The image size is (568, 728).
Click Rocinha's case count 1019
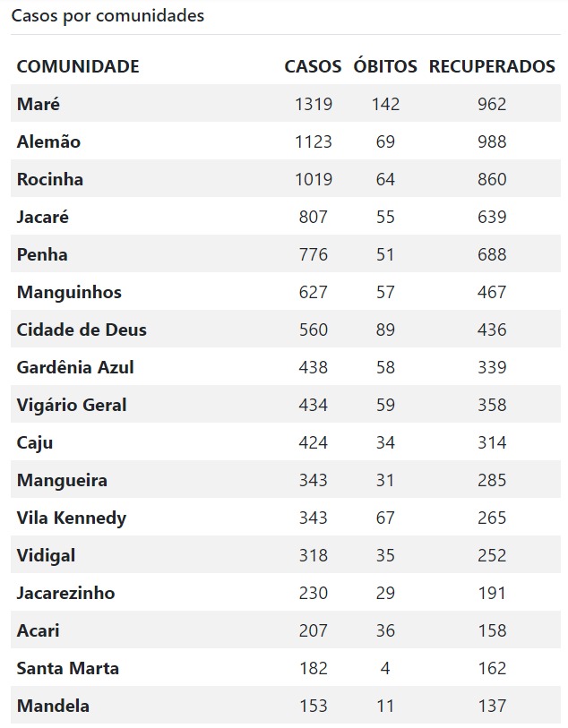(x=314, y=179)
